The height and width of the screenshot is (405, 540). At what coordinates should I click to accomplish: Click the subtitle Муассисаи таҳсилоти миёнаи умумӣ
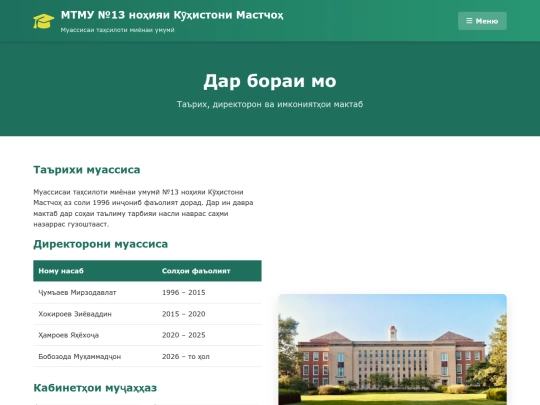click(117, 30)
